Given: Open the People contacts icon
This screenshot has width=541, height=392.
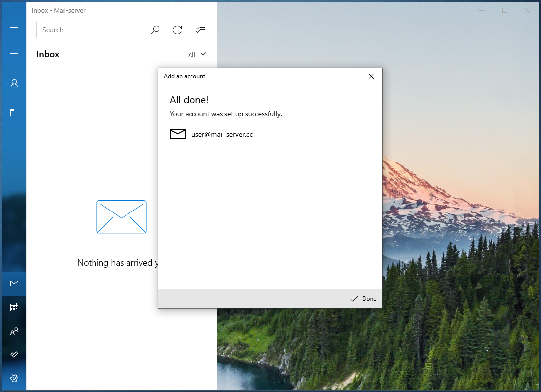Looking at the screenshot, I should pyautogui.click(x=14, y=331).
